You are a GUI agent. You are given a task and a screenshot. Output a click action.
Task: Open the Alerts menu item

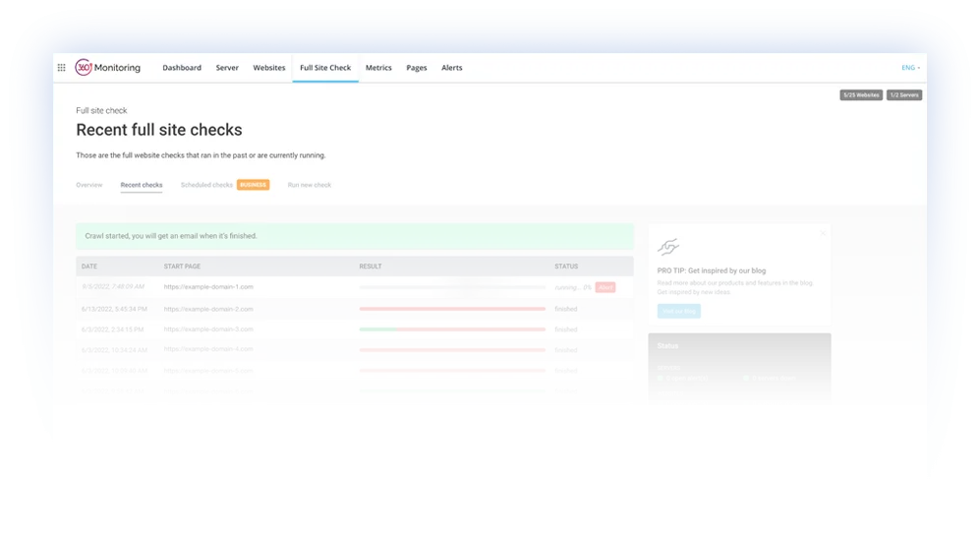coord(452,68)
